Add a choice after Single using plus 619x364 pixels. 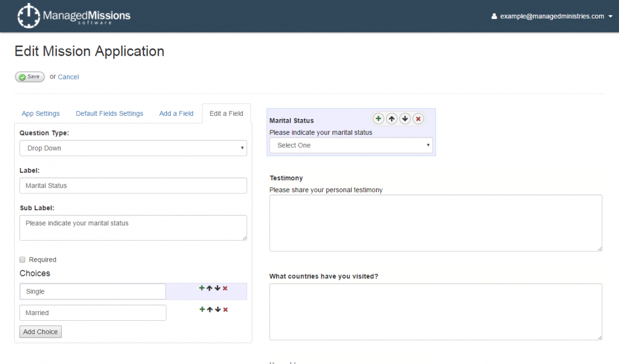[201, 288]
